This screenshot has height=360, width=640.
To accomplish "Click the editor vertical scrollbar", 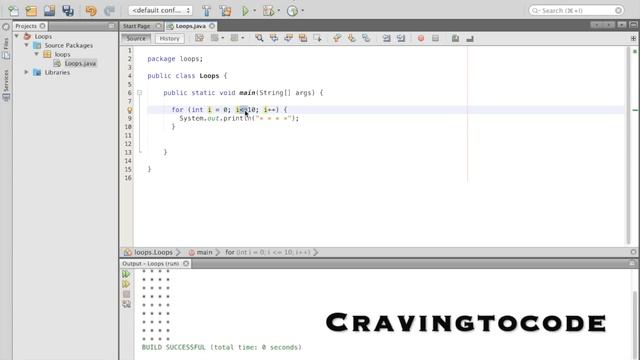I will pyautogui.click(x=628, y=146).
